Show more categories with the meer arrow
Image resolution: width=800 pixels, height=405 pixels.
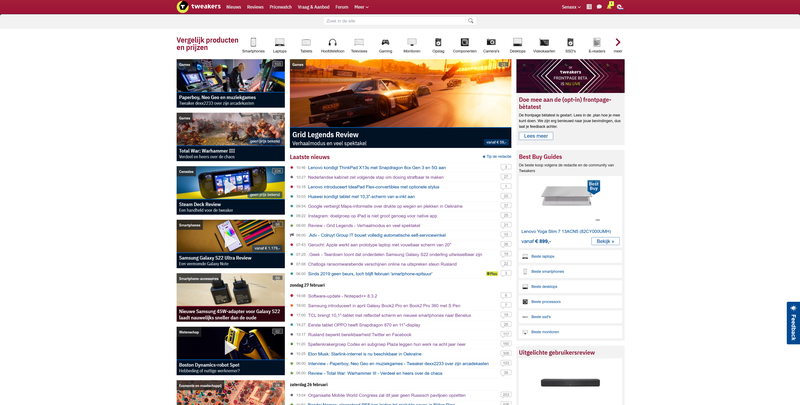tap(618, 45)
